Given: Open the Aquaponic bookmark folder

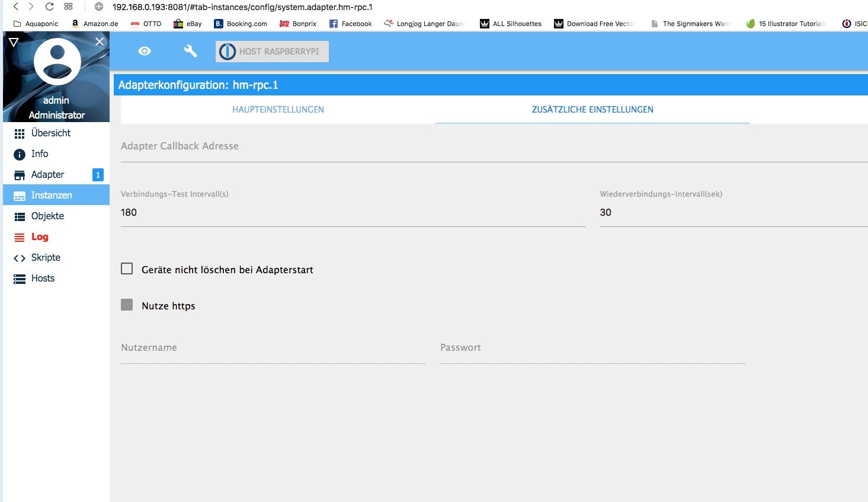Looking at the screenshot, I should [36, 24].
